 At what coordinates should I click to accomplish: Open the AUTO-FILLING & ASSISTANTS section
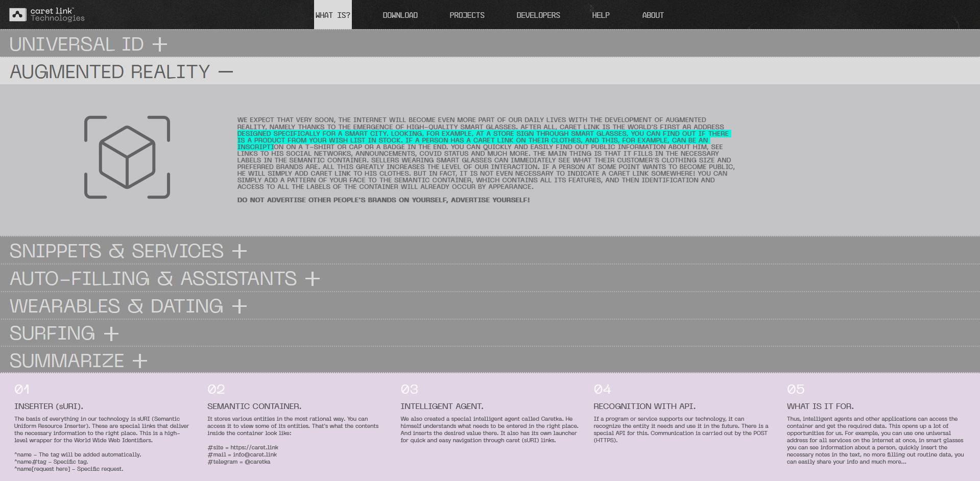163,279
